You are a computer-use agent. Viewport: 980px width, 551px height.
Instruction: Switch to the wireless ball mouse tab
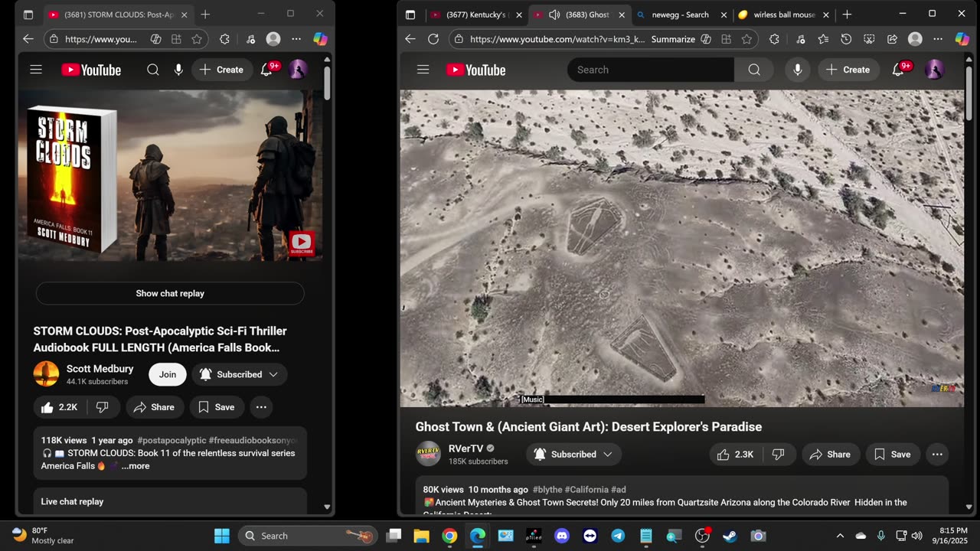pos(783,15)
